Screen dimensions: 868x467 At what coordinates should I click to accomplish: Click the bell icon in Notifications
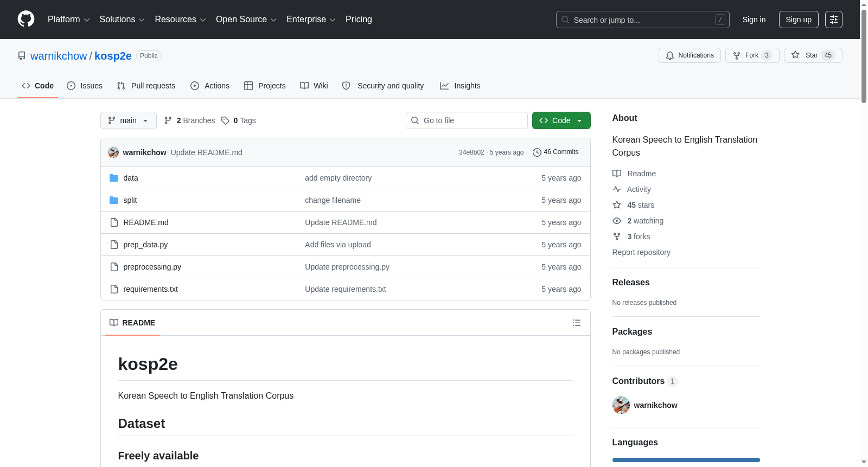pyautogui.click(x=670, y=55)
